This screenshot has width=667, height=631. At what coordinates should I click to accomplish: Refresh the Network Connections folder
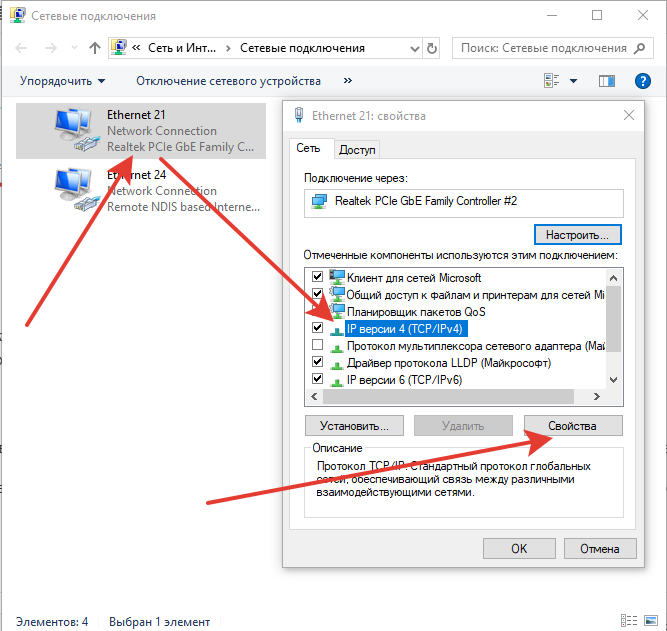pos(432,49)
